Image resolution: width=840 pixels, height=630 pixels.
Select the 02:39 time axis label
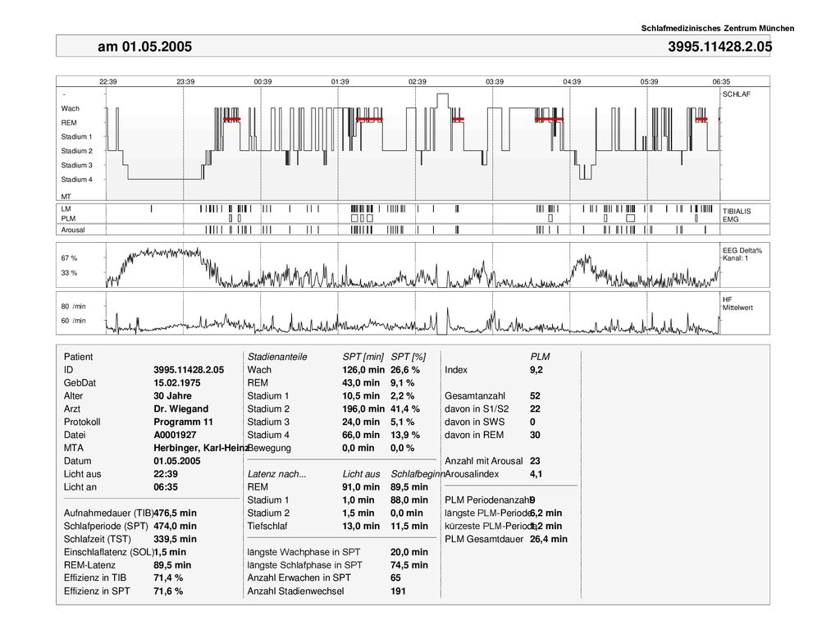click(x=418, y=82)
